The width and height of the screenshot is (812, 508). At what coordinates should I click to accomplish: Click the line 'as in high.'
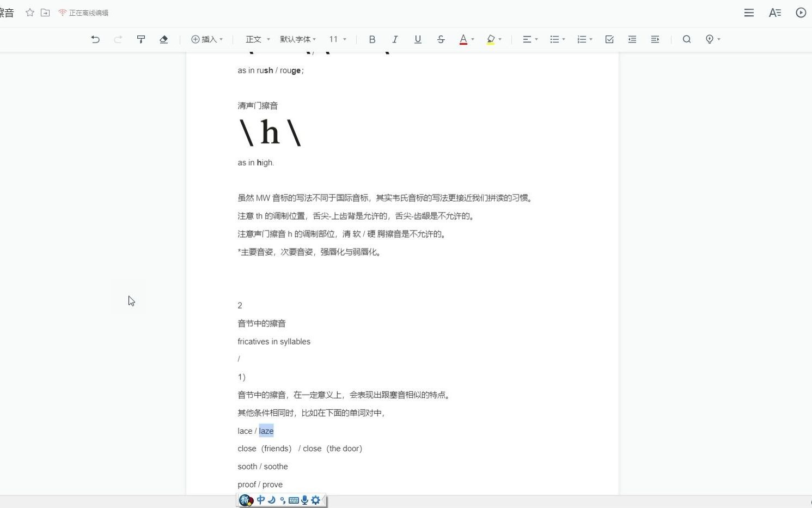point(256,162)
